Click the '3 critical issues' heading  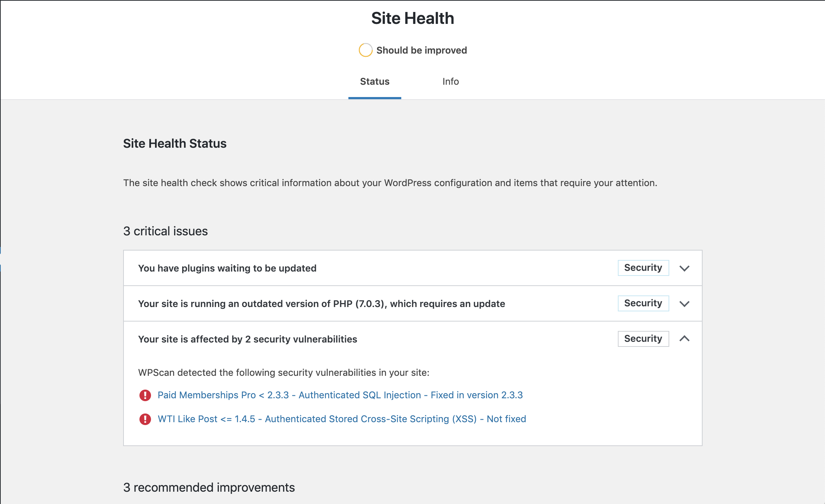(x=166, y=231)
